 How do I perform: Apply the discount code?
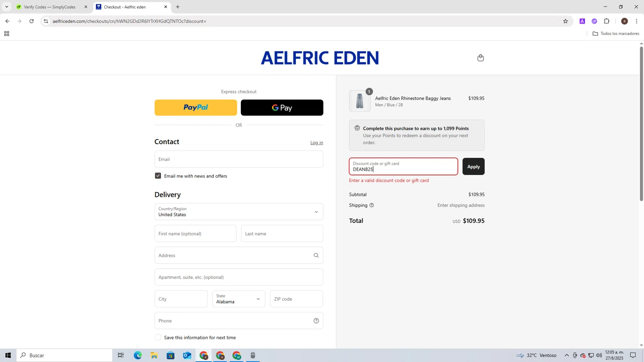click(x=474, y=166)
